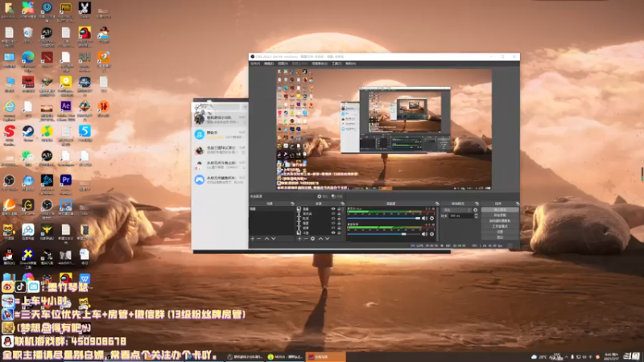Launch Among Us from the desktop's second row

point(85,33)
